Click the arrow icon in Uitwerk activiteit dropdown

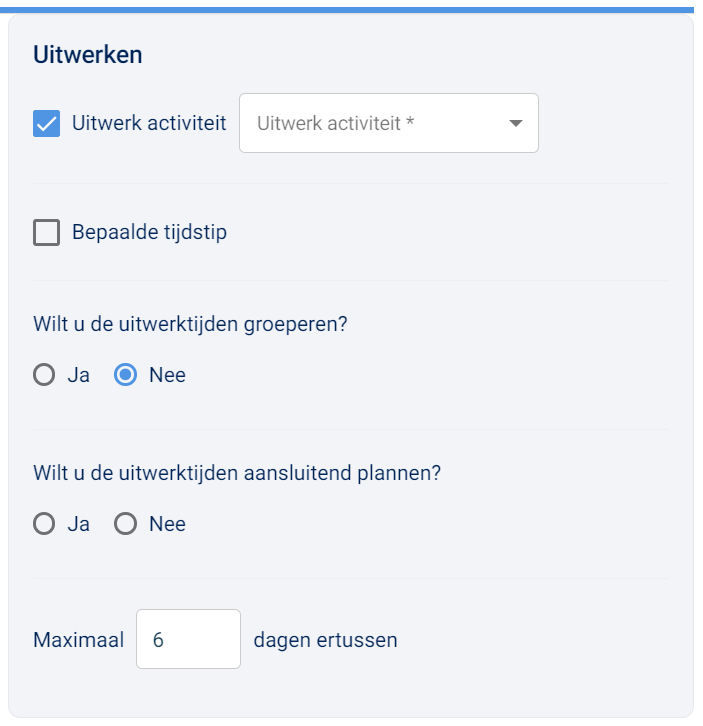point(516,124)
